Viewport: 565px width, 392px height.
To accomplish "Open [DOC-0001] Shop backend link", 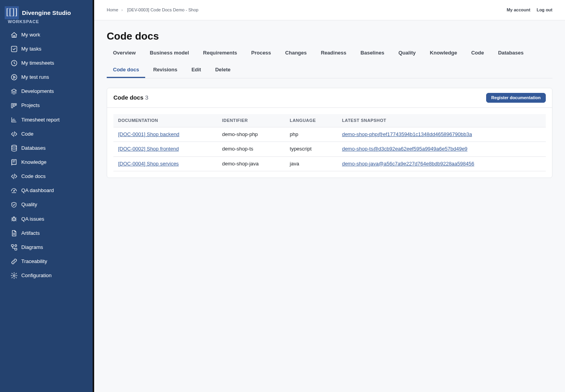I will (x=149, y=134).
